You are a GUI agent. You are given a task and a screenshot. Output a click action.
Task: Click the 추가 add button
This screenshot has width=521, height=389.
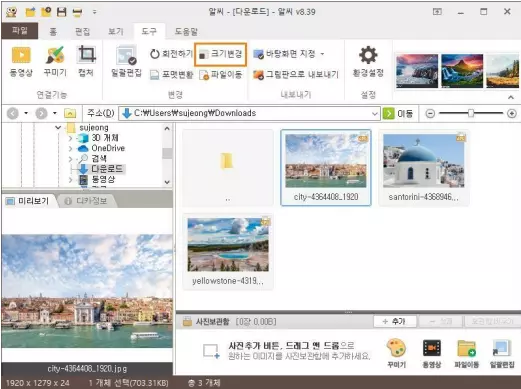pos(395,322)
